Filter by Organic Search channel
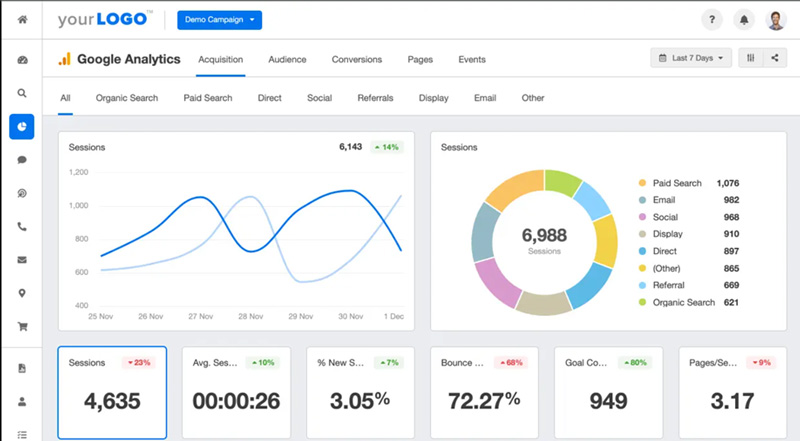This screenshot has width=800, height=441. (127, 98)
